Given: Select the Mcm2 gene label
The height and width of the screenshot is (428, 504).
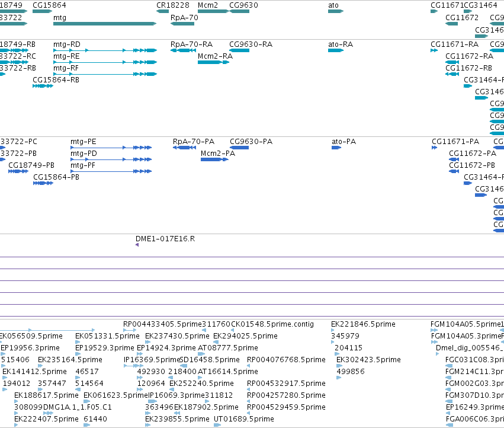Looking at the screenshot, I should pyautogui.click(x=208, y=5).
